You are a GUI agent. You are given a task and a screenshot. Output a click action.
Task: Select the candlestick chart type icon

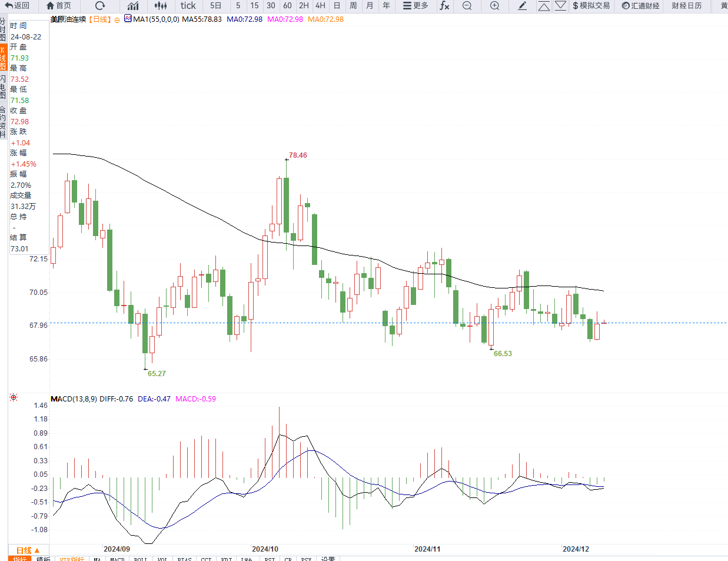click(161, 6)
